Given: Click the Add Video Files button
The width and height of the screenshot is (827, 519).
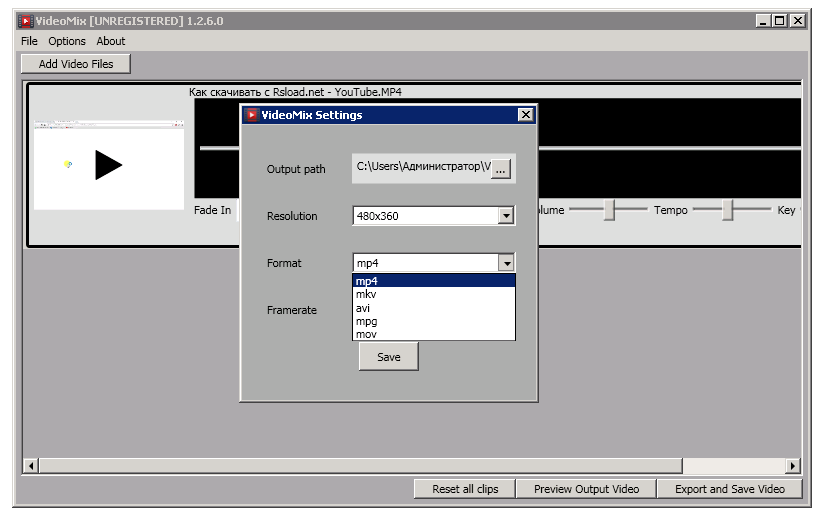Looking at the screenshot, I should pos(76,64).
